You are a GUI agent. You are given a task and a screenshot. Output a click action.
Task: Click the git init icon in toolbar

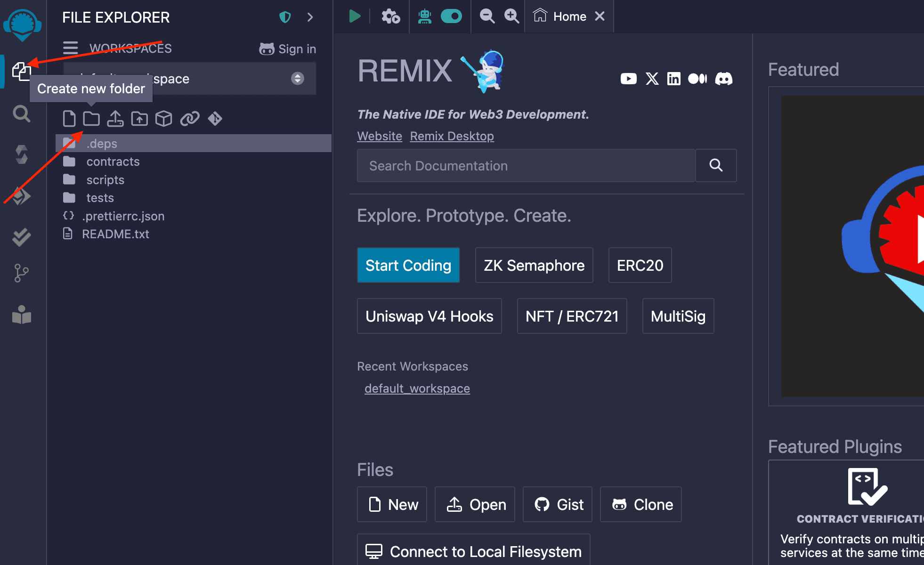tap(215, 119)
